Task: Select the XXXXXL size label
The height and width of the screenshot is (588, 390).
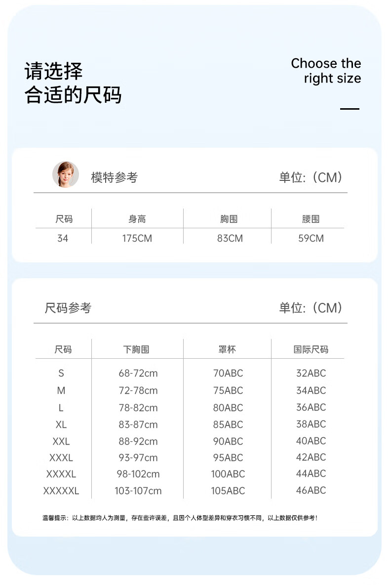Action: tap(61, 491)
